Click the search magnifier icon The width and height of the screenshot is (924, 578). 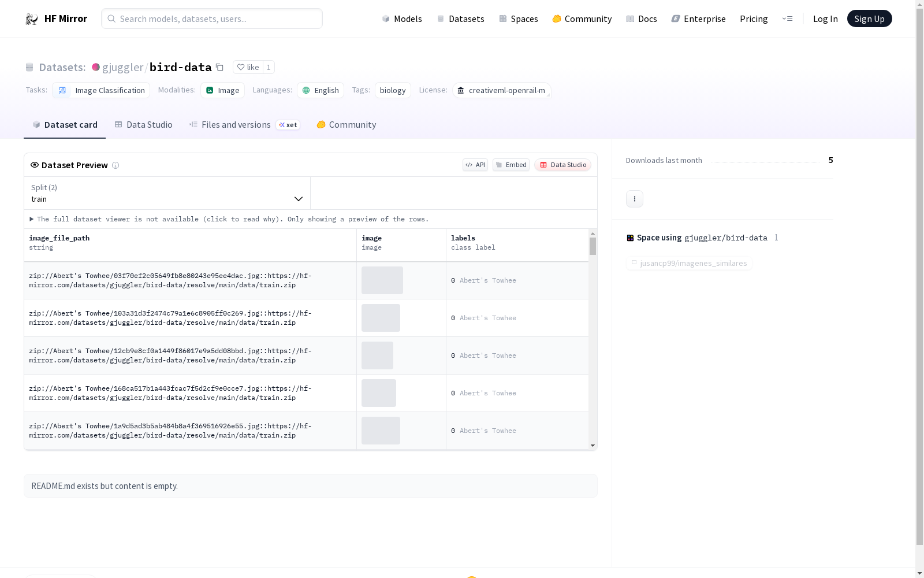tap(111, 18)
